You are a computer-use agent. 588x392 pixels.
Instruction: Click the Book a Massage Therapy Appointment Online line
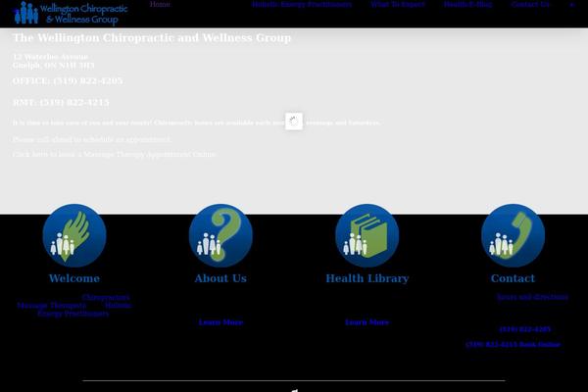115,154
